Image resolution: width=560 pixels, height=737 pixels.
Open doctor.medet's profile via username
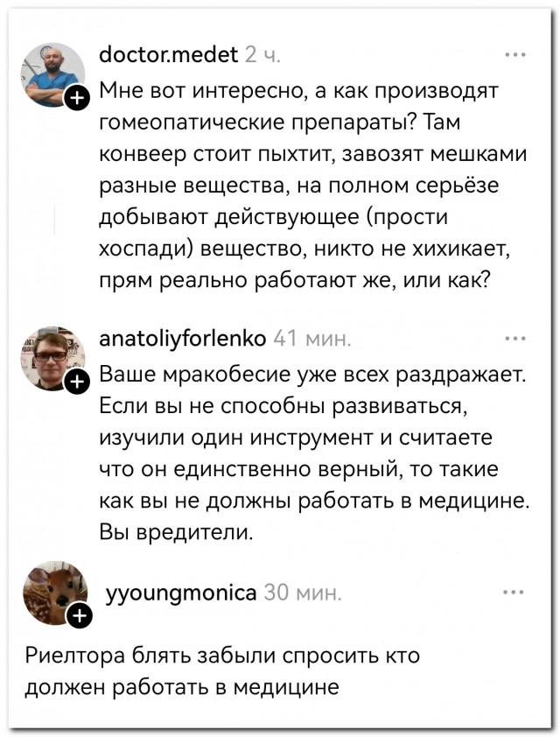[x=166, y=54]
